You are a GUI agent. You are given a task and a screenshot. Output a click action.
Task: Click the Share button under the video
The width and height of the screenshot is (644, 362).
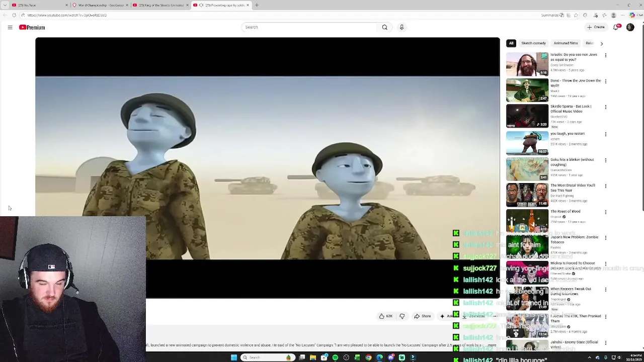[423, 316]
